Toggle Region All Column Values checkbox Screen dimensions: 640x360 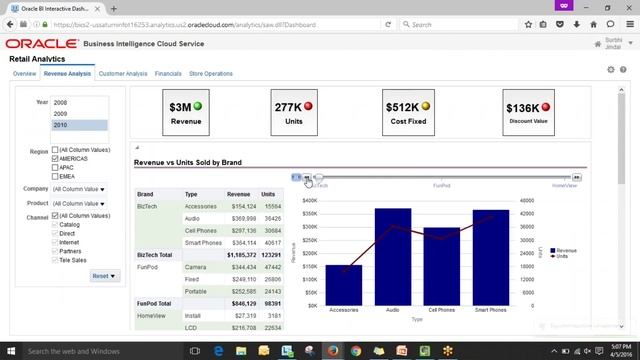[55, 150]
